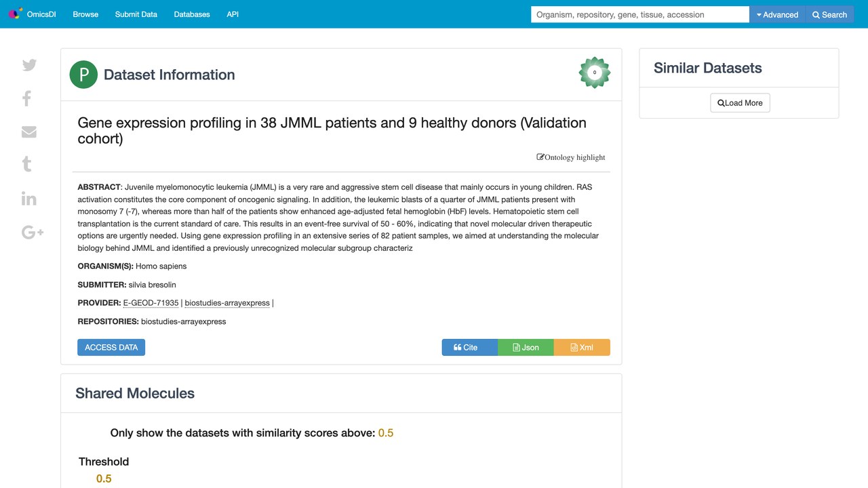868x488 pixels.
Task: Click the green omics score badge
Action: (x=595, y=73)
